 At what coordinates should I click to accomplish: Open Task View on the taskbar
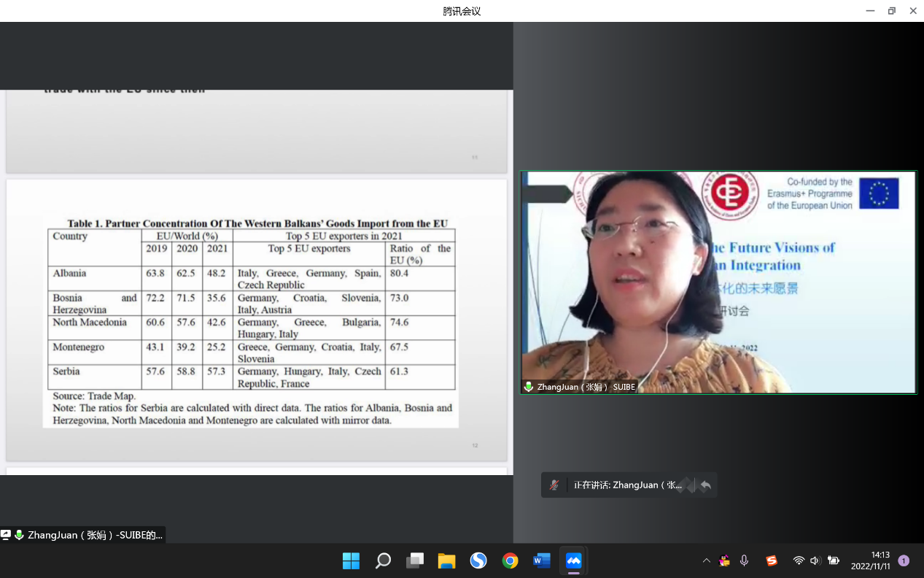click(415, 560)
